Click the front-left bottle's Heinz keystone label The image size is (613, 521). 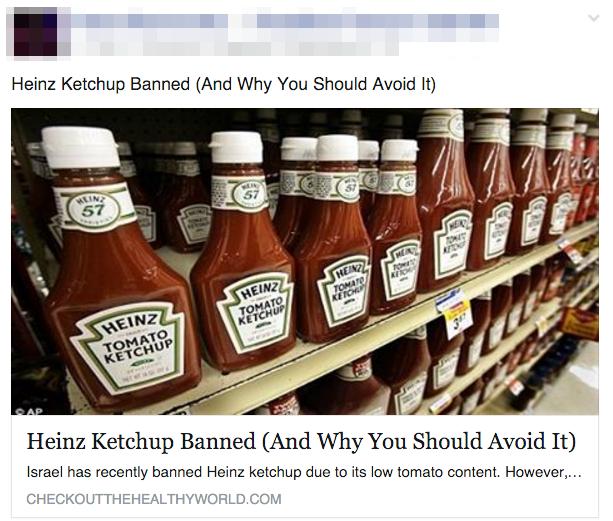click(x=131, y=346)
